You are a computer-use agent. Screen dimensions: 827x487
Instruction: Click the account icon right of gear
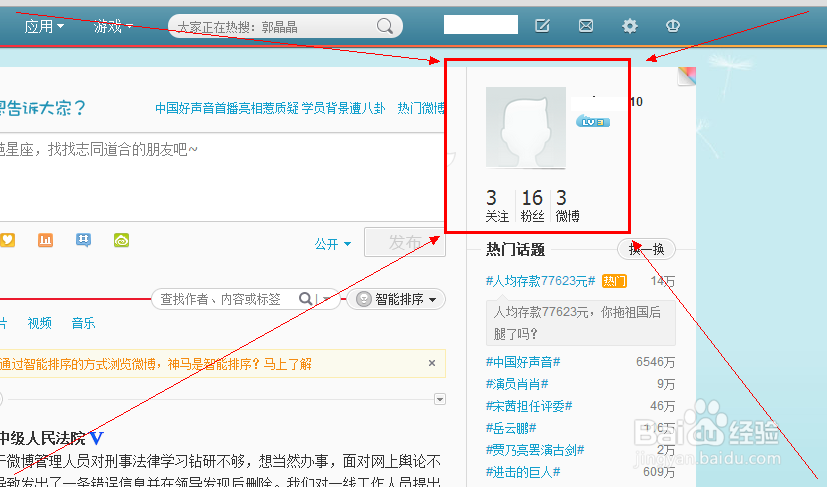[672, 25]
